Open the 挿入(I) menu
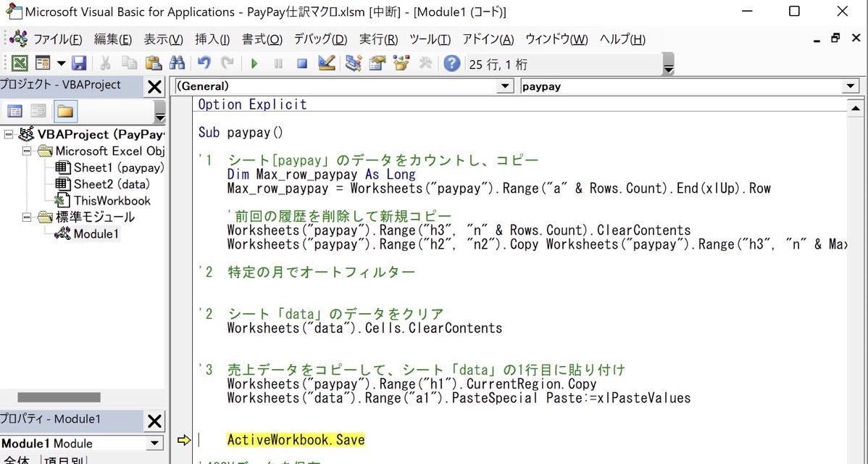Viewport: 868px width, 464px height. 212,39
